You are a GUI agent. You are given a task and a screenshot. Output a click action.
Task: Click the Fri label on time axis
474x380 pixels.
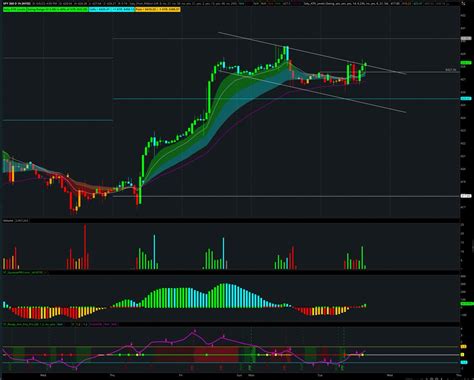[180, 375]
